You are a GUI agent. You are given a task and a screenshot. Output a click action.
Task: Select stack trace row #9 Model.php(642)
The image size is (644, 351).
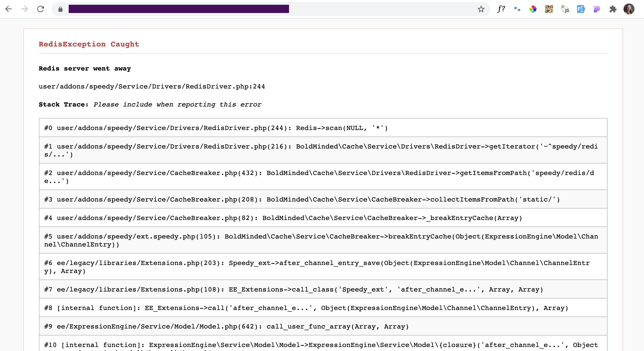point(323,326)
